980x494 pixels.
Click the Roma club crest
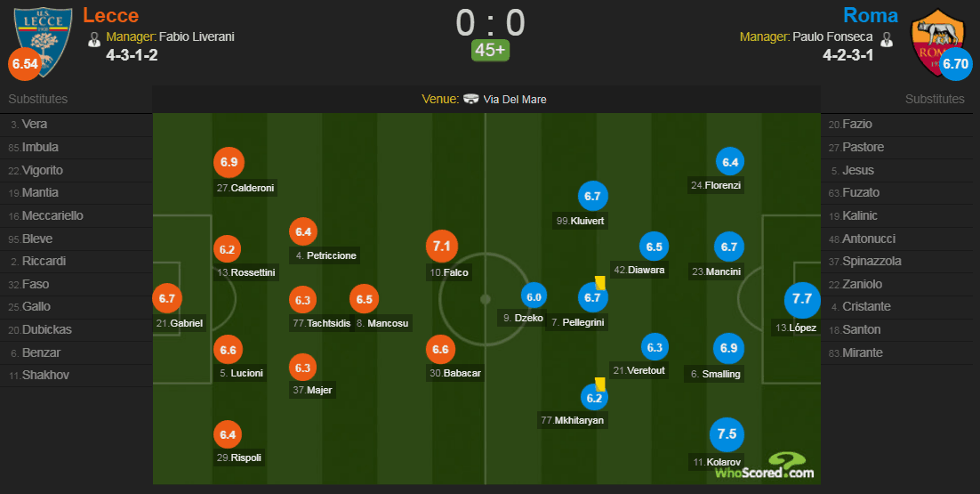(936, 43)
